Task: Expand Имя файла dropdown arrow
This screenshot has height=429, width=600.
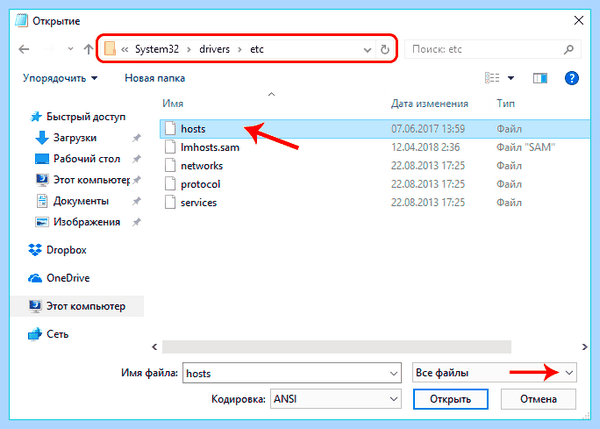Action: point(393,374)
